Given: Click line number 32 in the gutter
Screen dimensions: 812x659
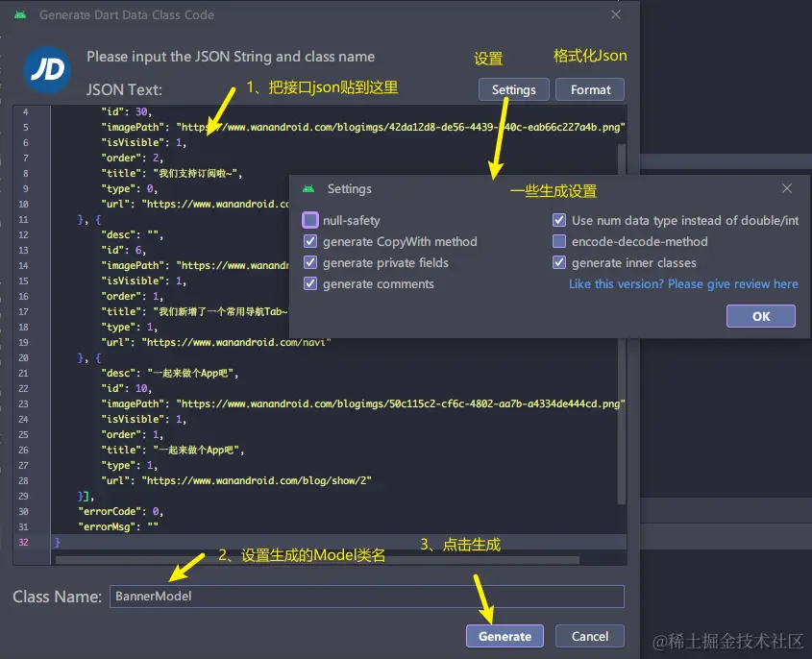Looking at the screenshot, I should [27, 542].
